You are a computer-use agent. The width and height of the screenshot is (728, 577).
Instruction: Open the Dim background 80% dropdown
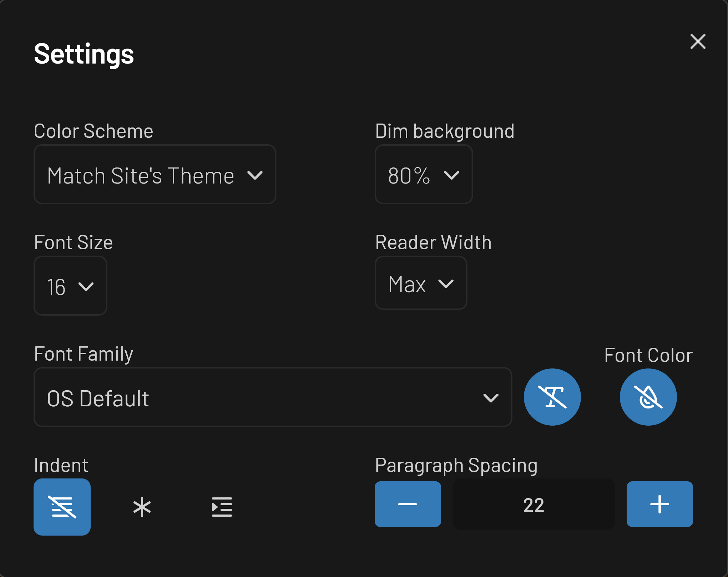[x=424, y=174]
